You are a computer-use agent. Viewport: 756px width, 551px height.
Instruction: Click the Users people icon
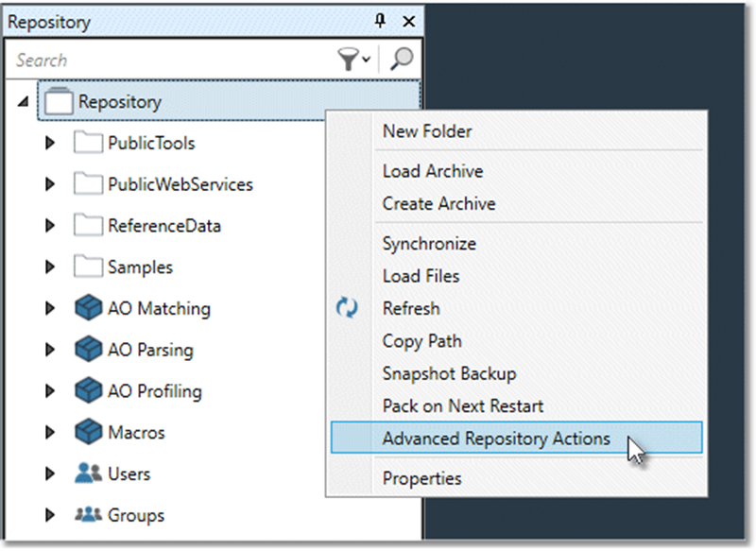coord(87,474)
